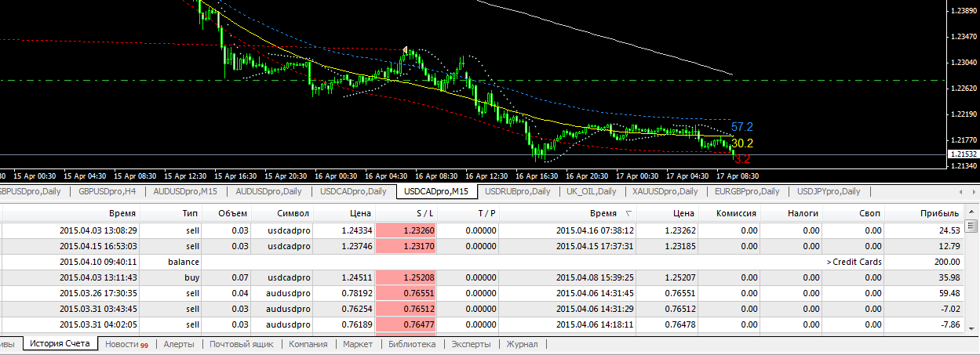Open the Почтовый ящик tab
The height and width of the screenshot is (355, 980).
point(241,344)
